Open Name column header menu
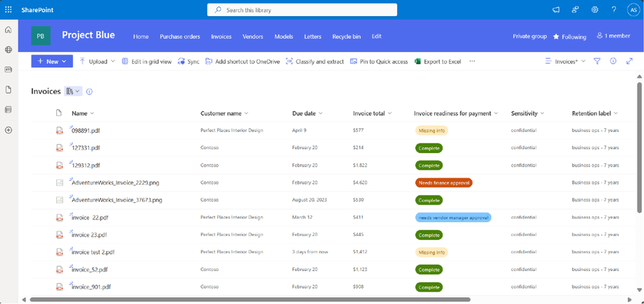 [83, 113]
